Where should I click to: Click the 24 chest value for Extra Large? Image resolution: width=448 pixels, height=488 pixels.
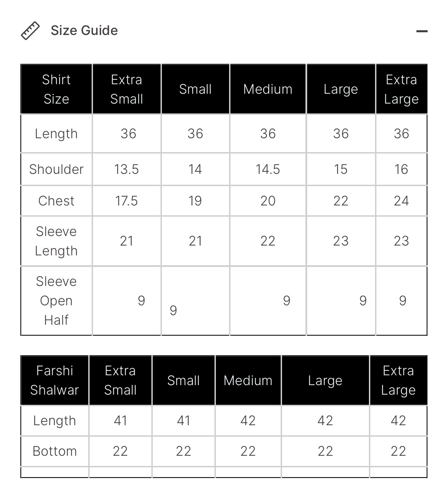coord(401,201)
